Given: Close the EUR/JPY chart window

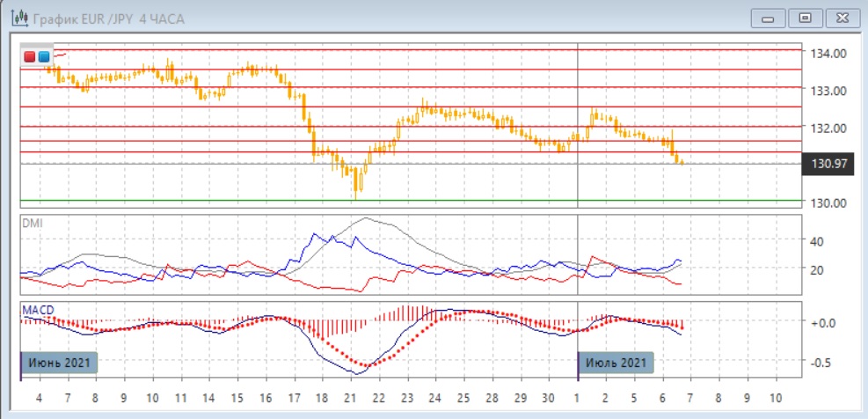Looking at the screenshot, I should [x=839, y=18].
